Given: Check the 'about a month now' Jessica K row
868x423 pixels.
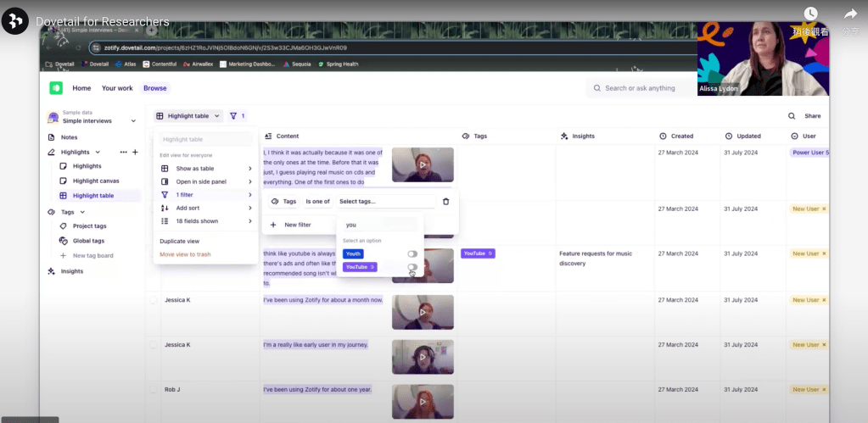Looking at the screenshot, I should pyautogui.click(x=154, y=300).
